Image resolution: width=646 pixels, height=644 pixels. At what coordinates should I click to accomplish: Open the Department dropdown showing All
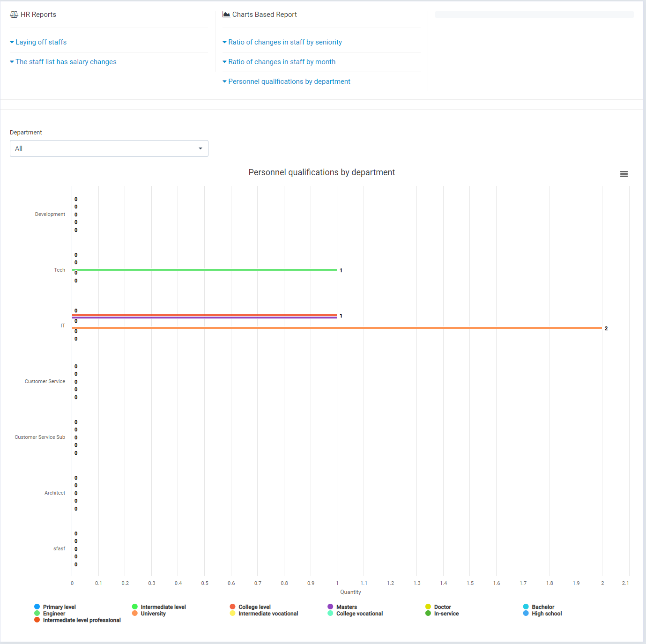click(109, 148)
